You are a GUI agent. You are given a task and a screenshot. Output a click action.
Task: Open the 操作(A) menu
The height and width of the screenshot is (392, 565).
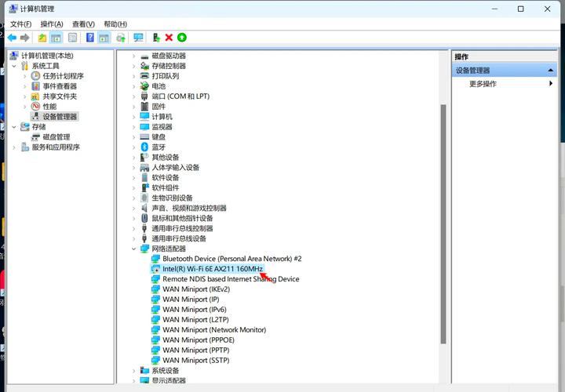(x=52, y=24)
